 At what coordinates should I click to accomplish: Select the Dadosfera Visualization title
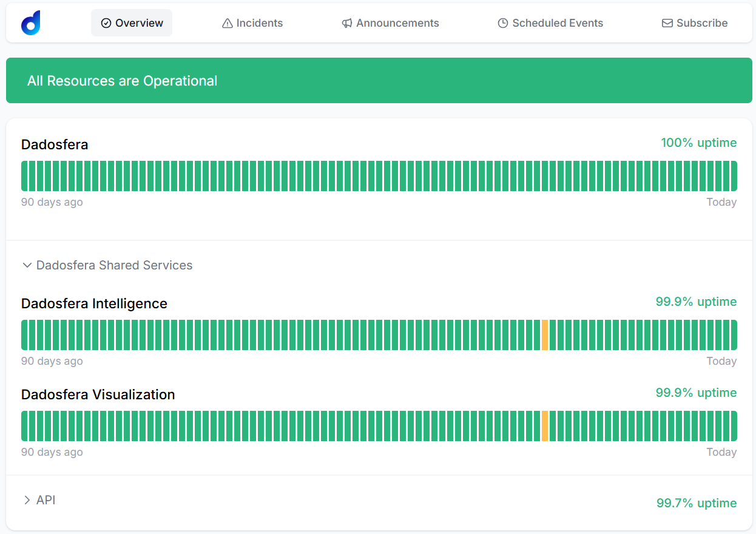(x=98, y=394)
